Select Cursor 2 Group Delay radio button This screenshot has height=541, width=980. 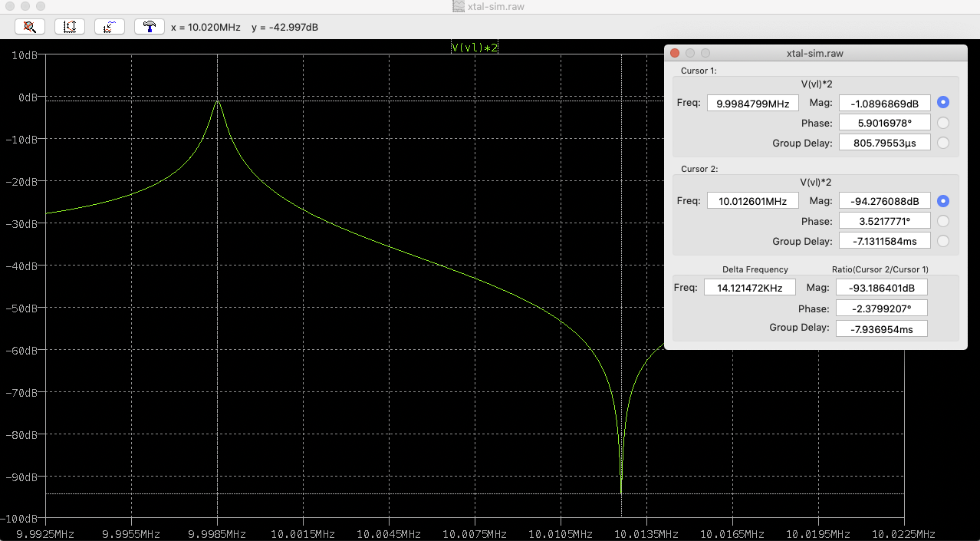pyautogui.click(x=943, y=241)
